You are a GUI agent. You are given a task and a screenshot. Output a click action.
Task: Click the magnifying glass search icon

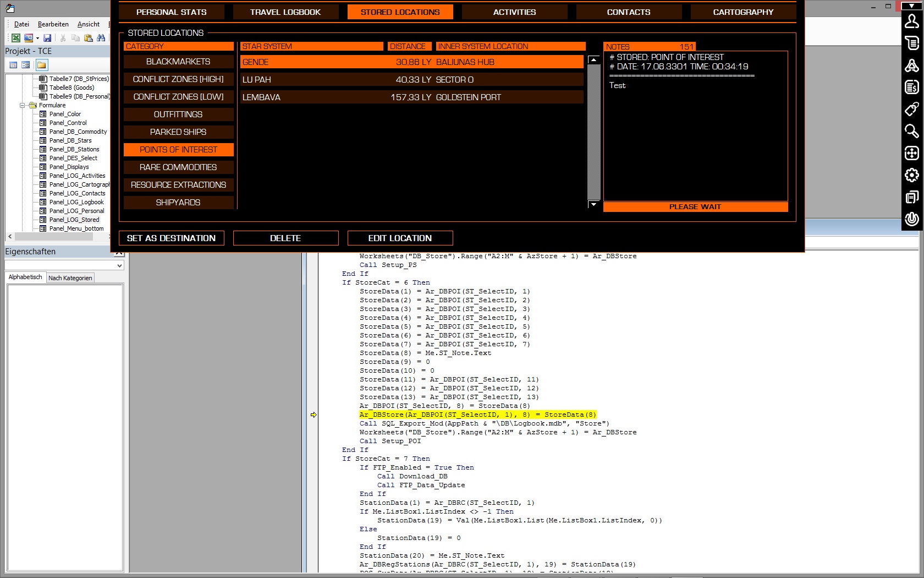911,131
